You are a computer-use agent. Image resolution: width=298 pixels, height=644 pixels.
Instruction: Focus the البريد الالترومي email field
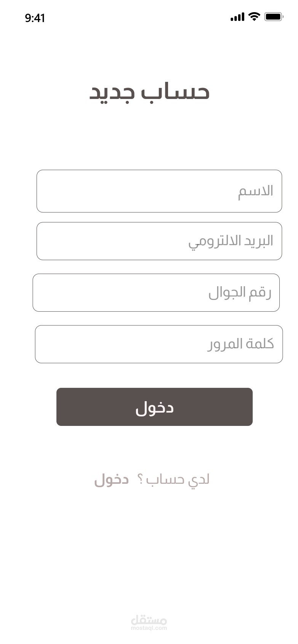click(159, 241)
